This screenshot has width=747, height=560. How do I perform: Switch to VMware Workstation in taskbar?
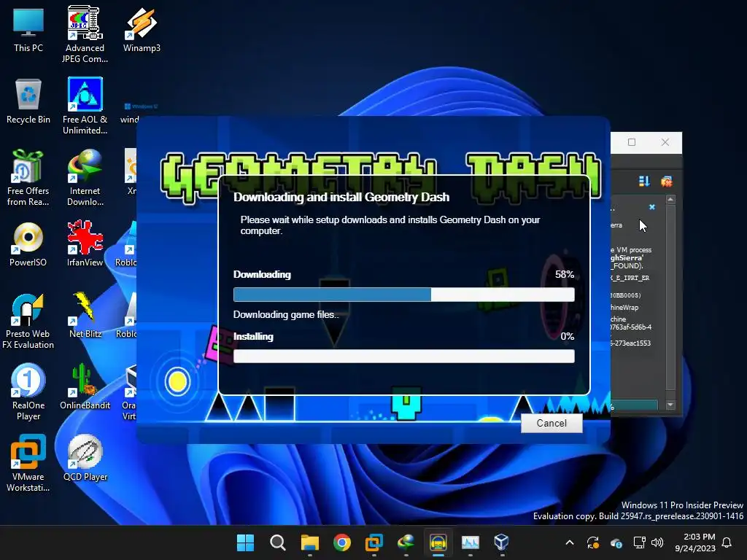(374, 542)
